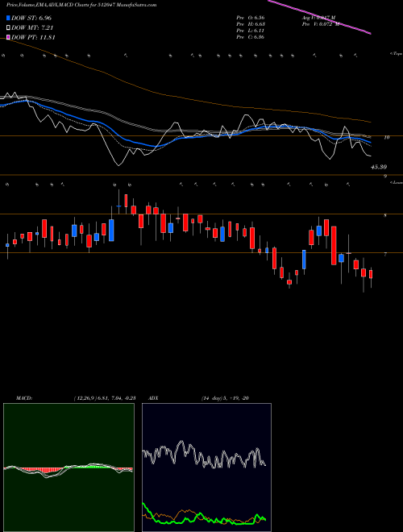This screenshot has height=532, width=403.
Task: Click the price axis label 10
Action: pyautogui.click(x=386, y=137)
